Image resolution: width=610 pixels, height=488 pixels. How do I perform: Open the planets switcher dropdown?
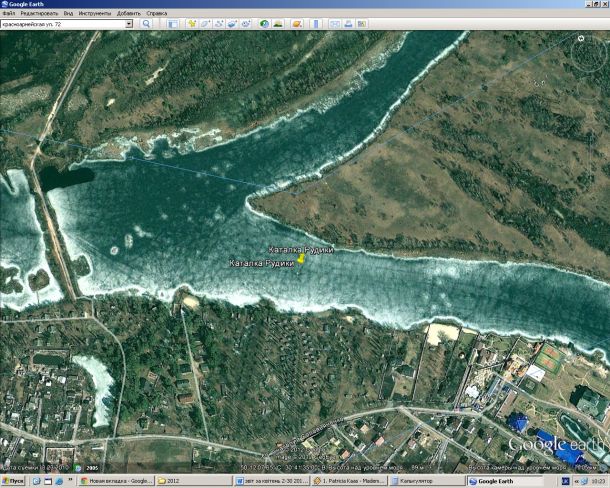[295, 23]
